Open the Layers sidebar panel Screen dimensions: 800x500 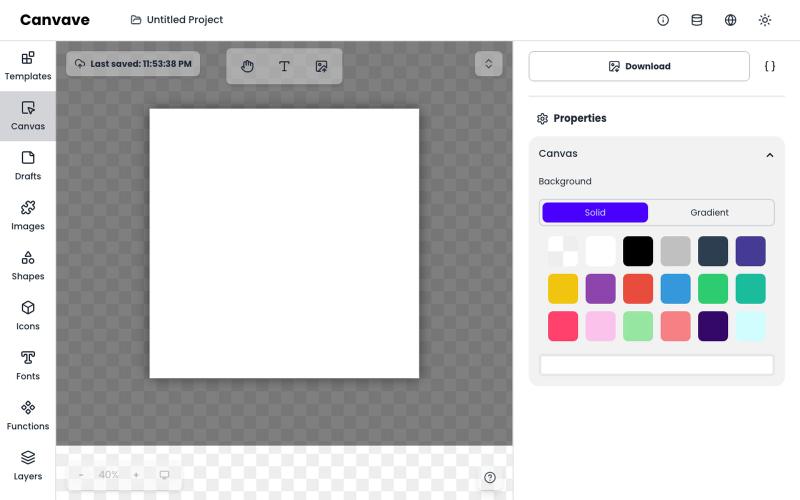tap(28, 466)
